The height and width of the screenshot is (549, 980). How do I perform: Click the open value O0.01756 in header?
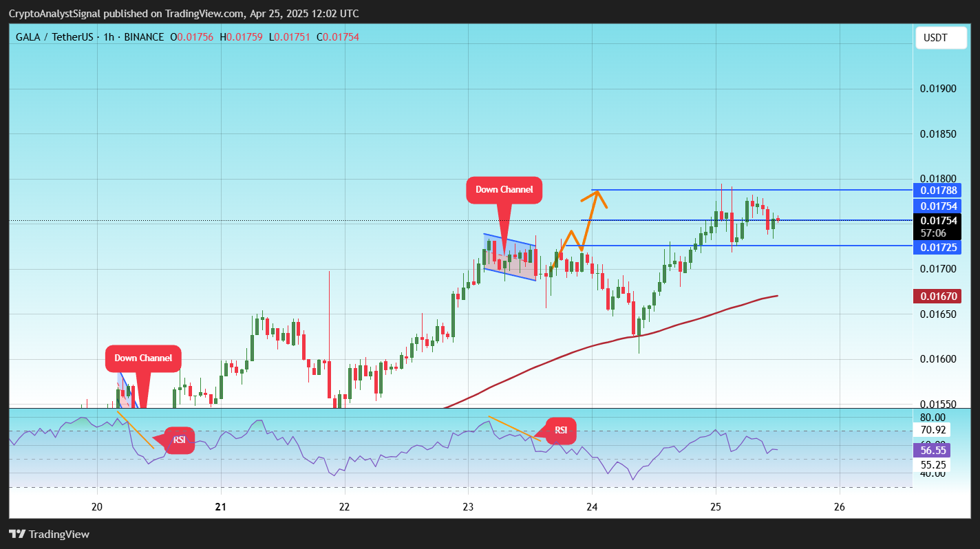click(x=192, y=37)
